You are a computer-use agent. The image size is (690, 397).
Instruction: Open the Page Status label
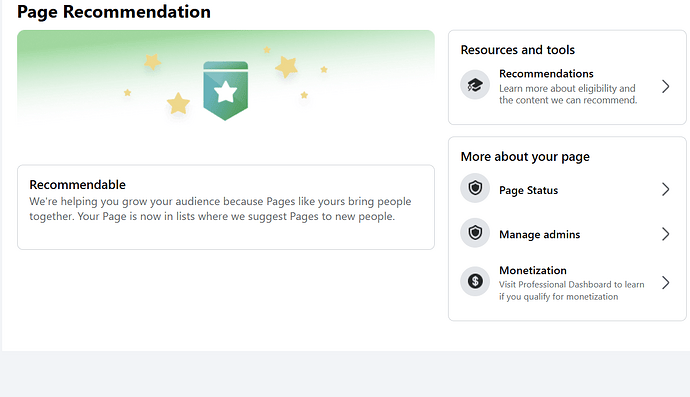coord(529,190)
